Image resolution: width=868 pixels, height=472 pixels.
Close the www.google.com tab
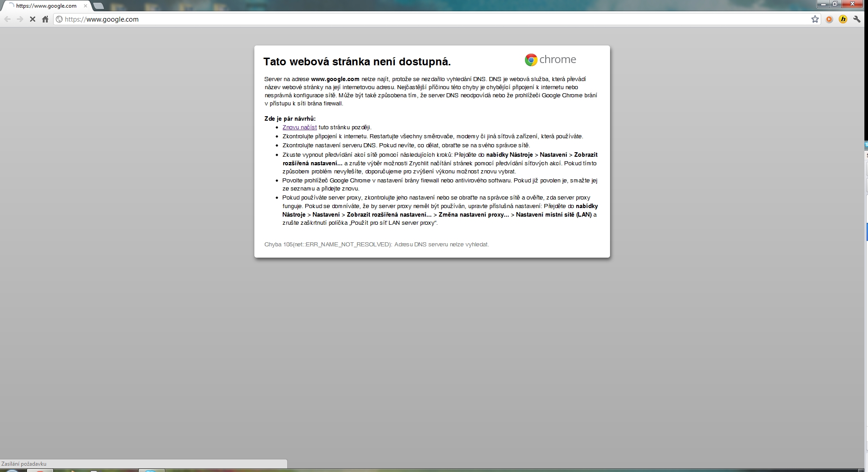click(x=86, y=6)
